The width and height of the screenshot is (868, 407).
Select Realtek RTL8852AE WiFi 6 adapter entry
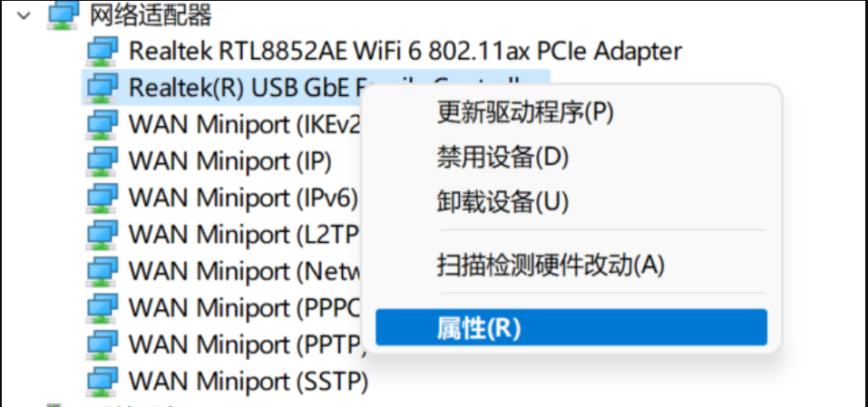405,50
